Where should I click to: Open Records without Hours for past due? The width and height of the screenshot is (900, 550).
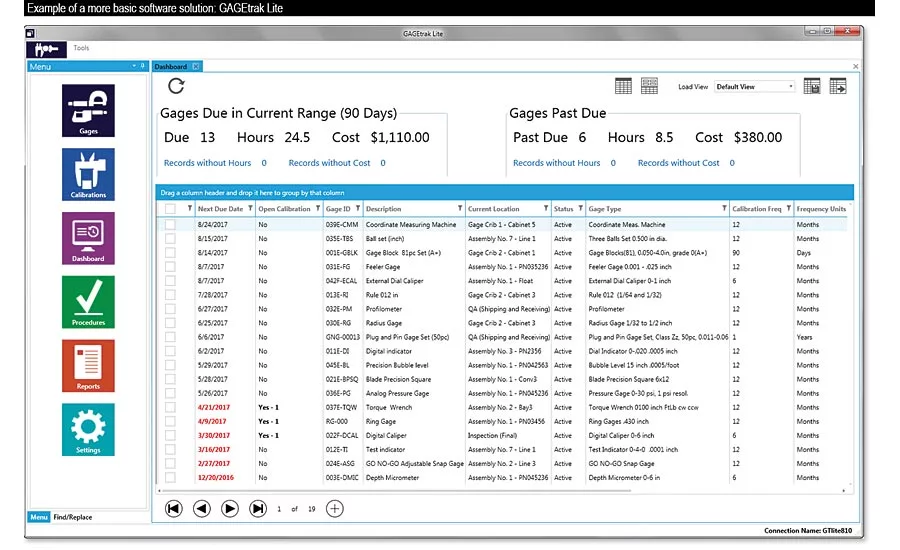pyautogui.click(x=557, y=163)
